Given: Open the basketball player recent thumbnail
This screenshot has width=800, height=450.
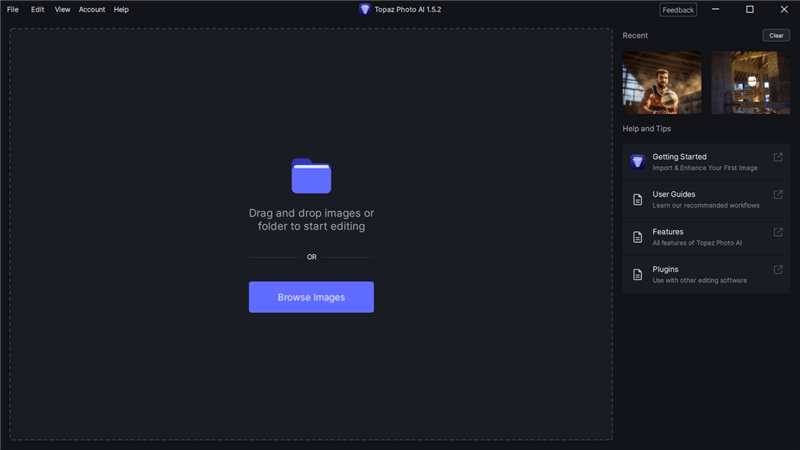Looking at the screenshot, I should pos(662,83).
